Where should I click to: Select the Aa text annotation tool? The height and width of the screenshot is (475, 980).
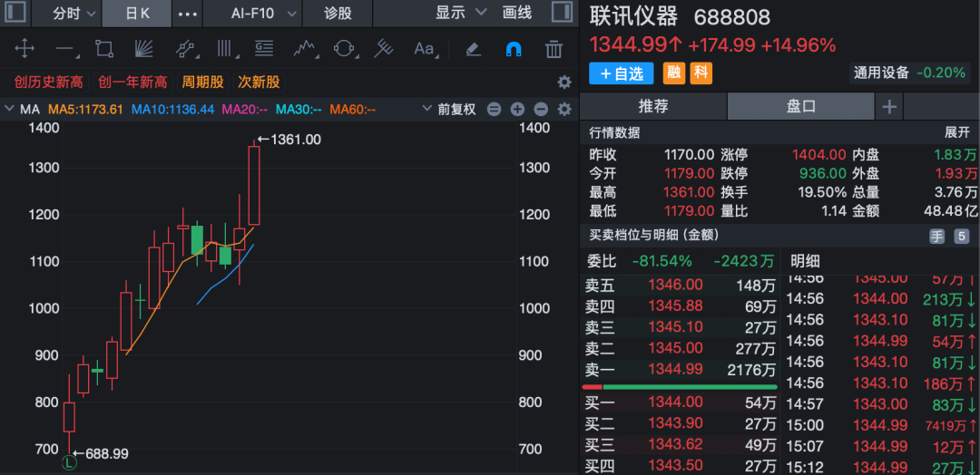pyautogui.click(x=425, y=48)
